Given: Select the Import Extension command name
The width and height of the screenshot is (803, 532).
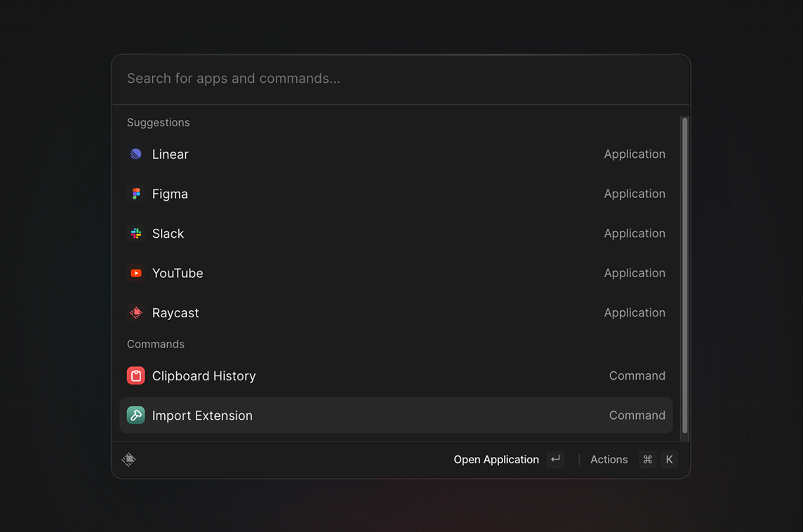Looking at the screenshot, I should pyautogui.click(x=202, y=415).
